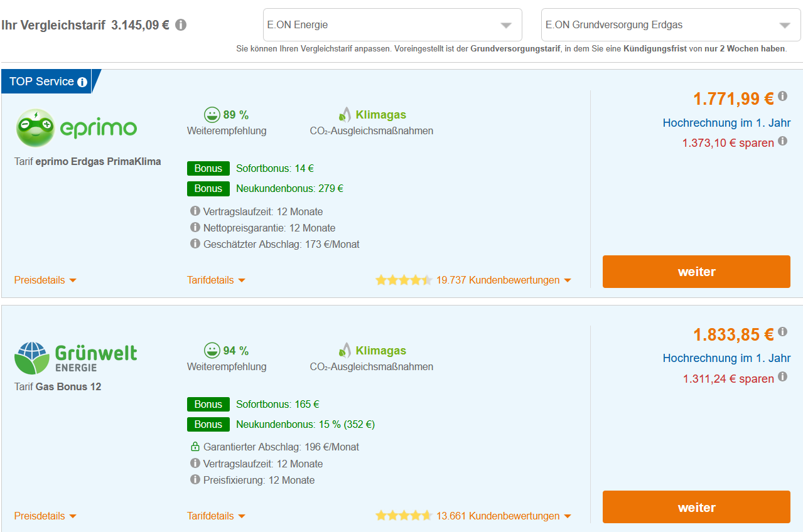The width and height of the screenshot is (803, 532).
Task: Click info icon for Grünwelt Preisfixierung
Action: coord(195,480)
